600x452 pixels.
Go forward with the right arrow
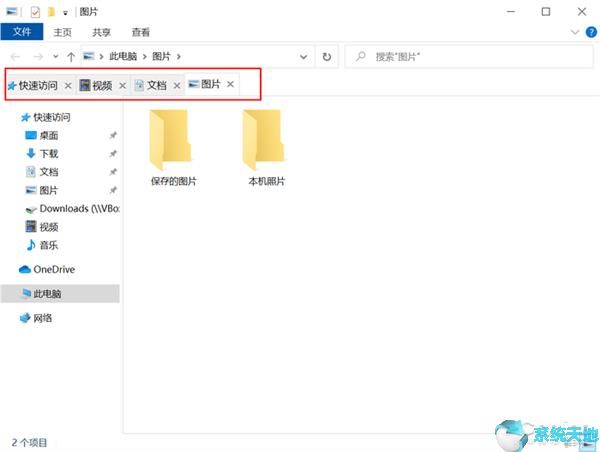pyautogui.click(x=38, y=57)
